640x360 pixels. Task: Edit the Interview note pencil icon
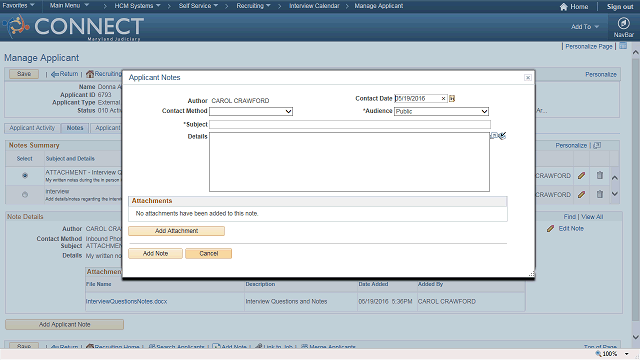pos(581,195)
